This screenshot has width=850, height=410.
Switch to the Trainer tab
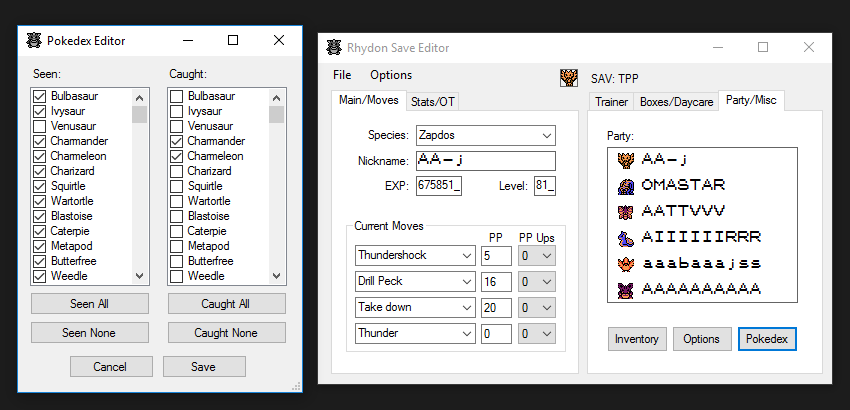(x=611, y=101)
